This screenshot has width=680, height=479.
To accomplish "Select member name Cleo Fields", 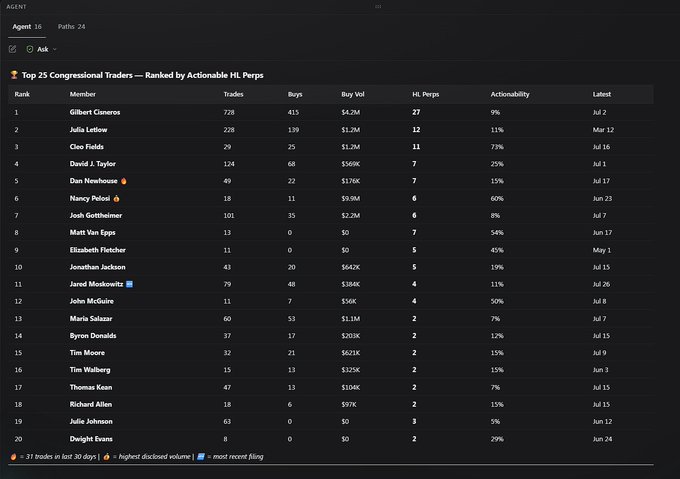I will pos(87,147).
